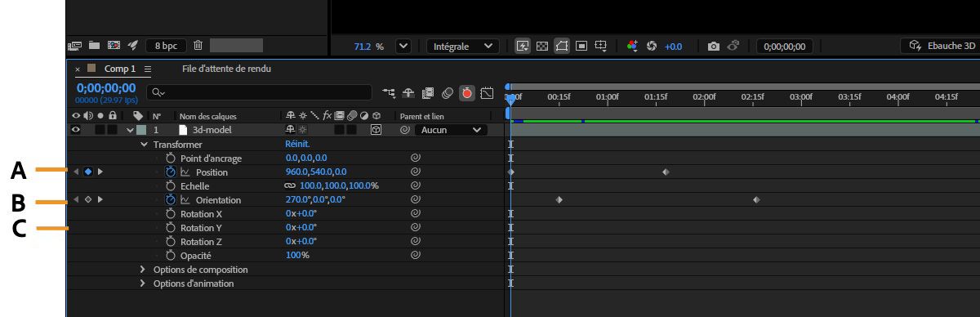Image resolution: width=980 pixels, height=317 pixels.
Task: Toggle Hide Shy Layers icon
Action: 408,93
